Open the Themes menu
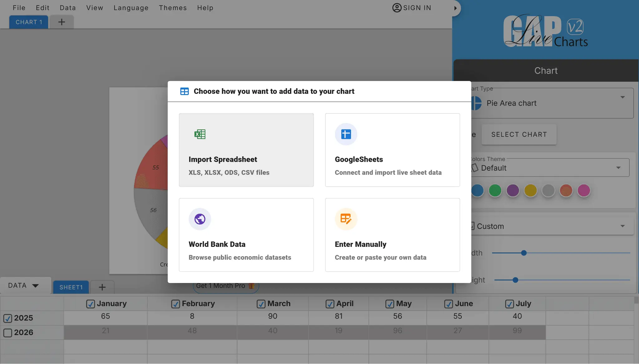 pos(173,8)
